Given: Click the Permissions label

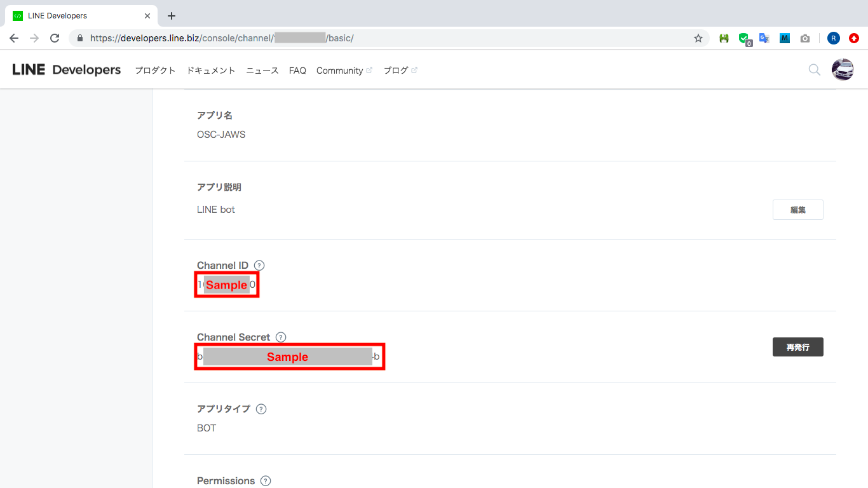Looking at the screenshot, I should (x=226, y=481).
